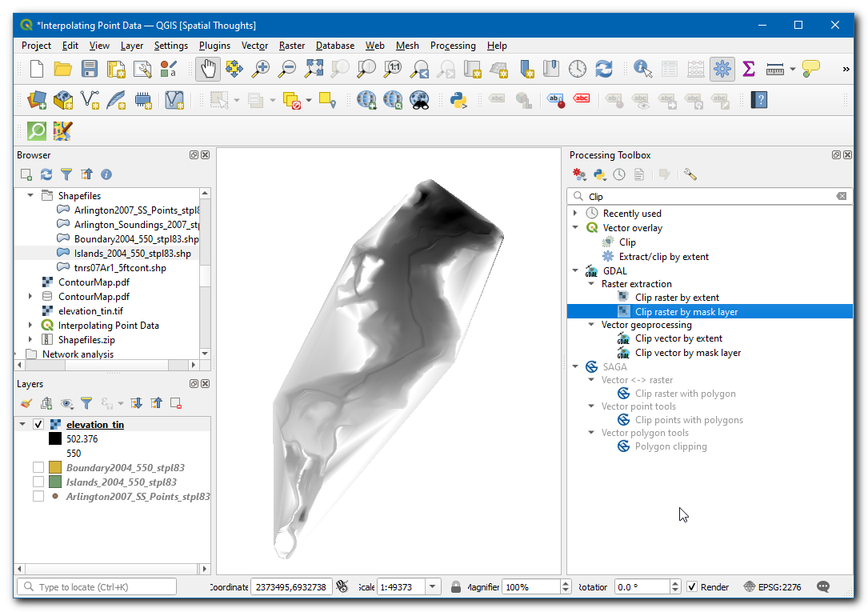Open the Scale dropdown in status bar
The height and width of the screenshot is (612, 868).
(433, 587)
